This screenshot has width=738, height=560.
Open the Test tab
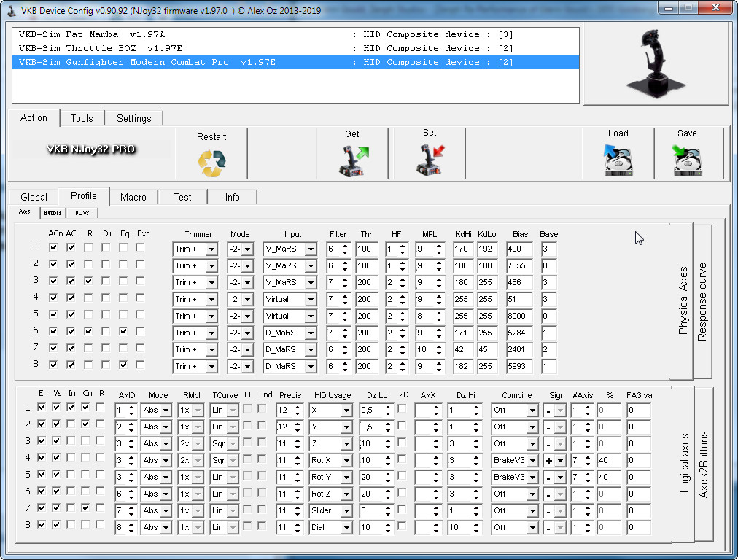(x=182, y=197)
